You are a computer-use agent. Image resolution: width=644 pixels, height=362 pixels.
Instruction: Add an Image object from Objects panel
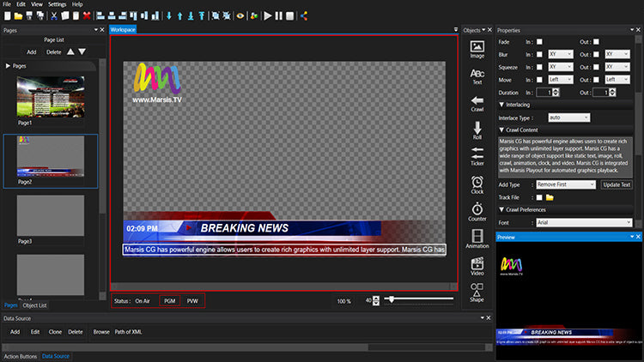[477, 48]
